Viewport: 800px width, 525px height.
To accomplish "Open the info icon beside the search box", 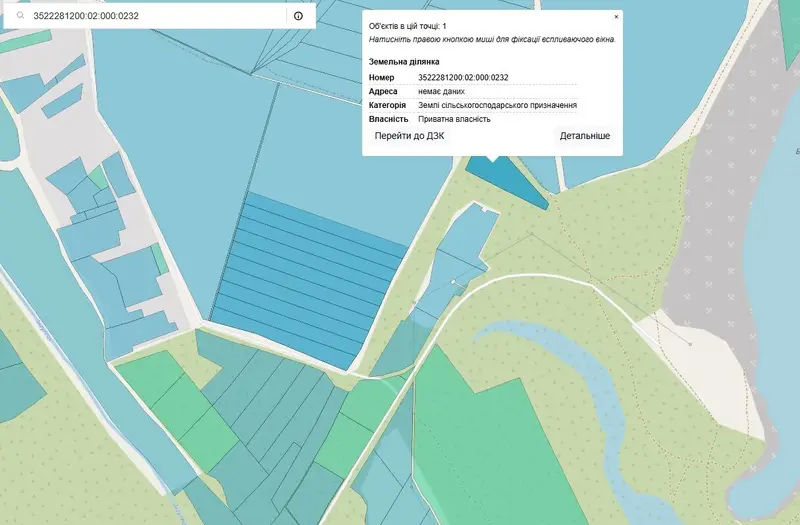I will pyautogui.click(x=298, y=16).
